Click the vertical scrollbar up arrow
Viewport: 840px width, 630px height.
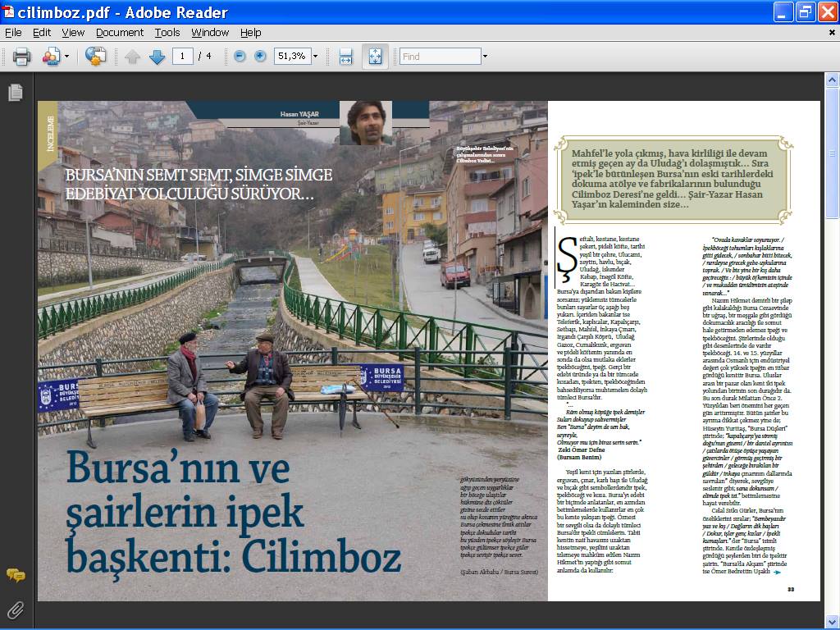point(832,80)
